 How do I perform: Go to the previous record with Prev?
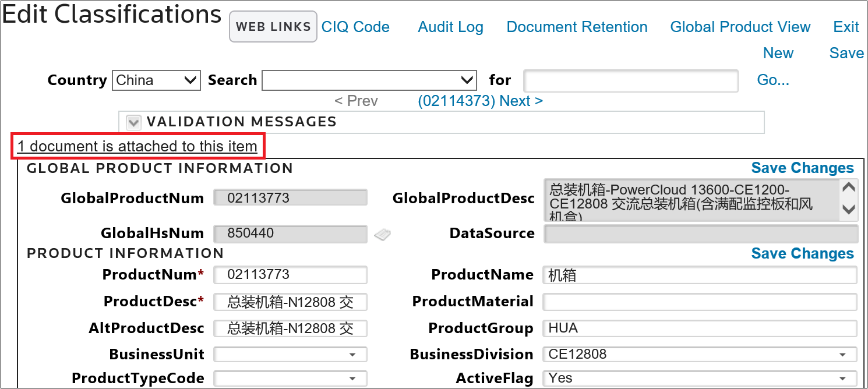pyautogui.click(x=356, y=101)
